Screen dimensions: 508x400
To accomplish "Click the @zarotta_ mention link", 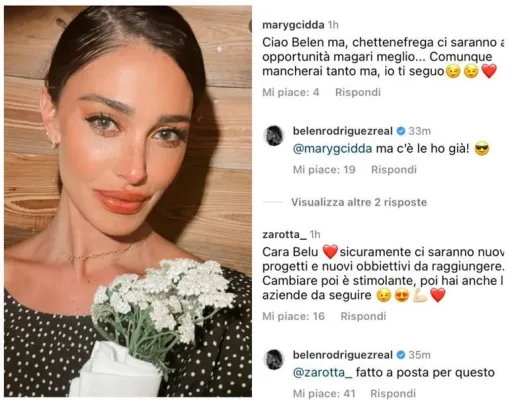I will (322, 373).
